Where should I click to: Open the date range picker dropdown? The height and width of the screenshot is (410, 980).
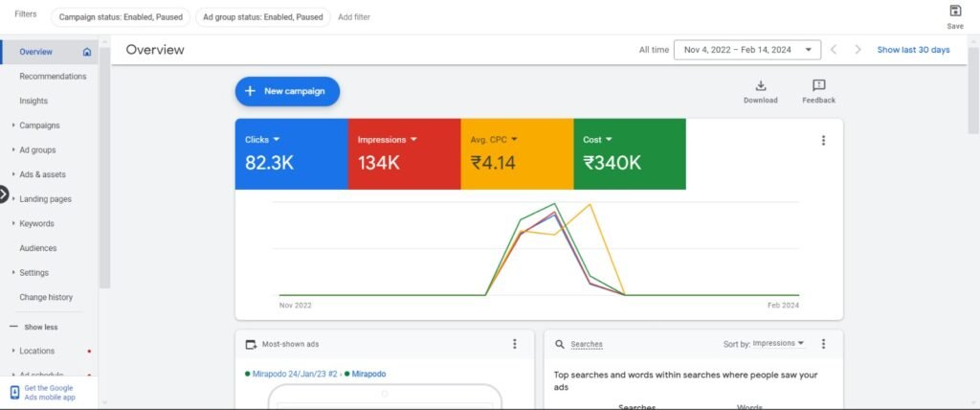(746, 50)
